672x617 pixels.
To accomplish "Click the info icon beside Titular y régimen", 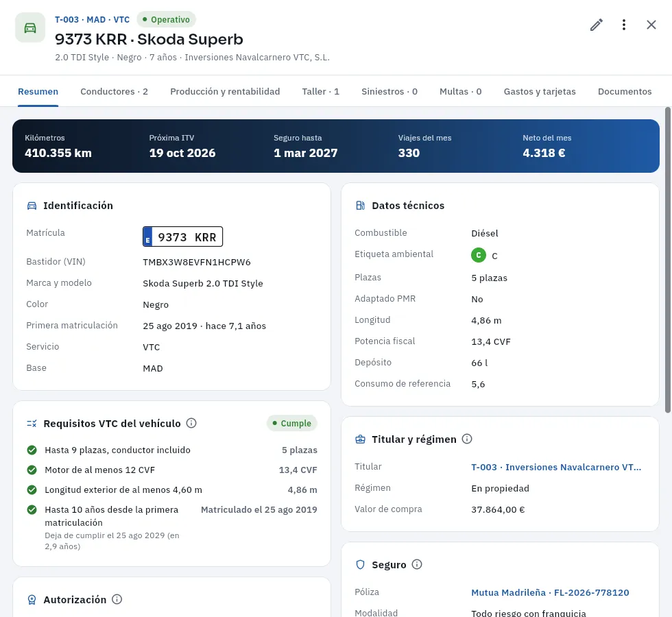I will pyautogui.click(x=467, y=439).
